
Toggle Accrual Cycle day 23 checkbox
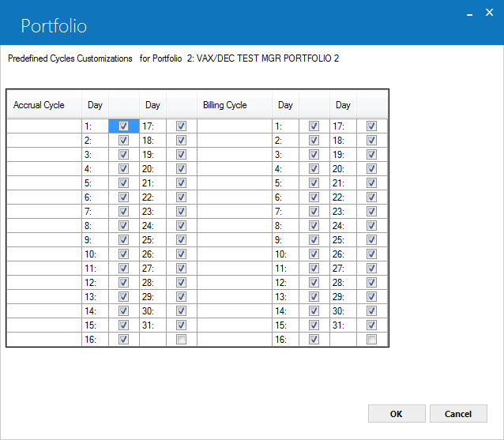(181, 212)
